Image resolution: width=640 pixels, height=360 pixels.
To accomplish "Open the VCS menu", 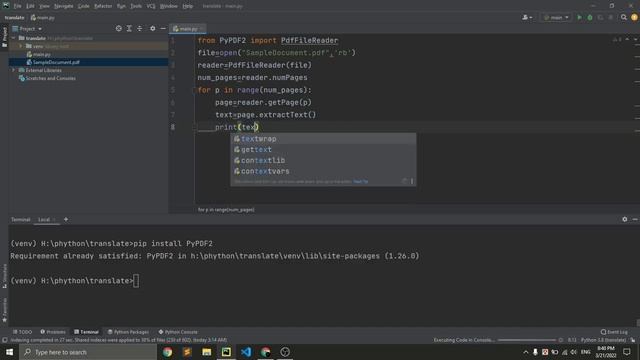I will pyautogui.click(x=151, y=6).
